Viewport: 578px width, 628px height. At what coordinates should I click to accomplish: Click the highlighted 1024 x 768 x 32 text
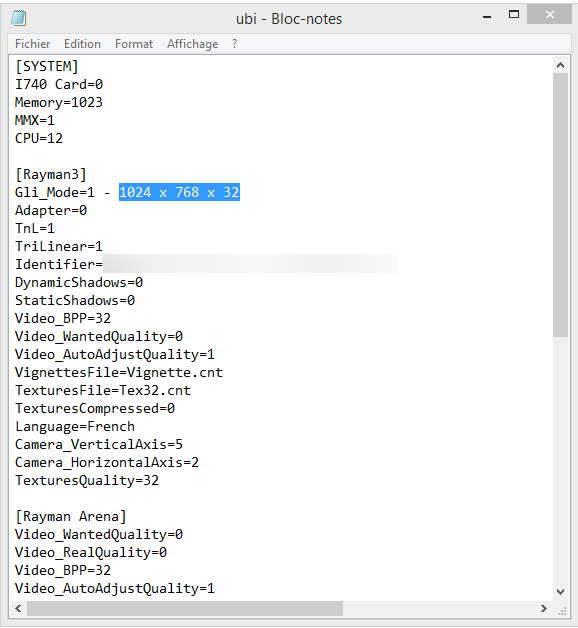(179, 192)
